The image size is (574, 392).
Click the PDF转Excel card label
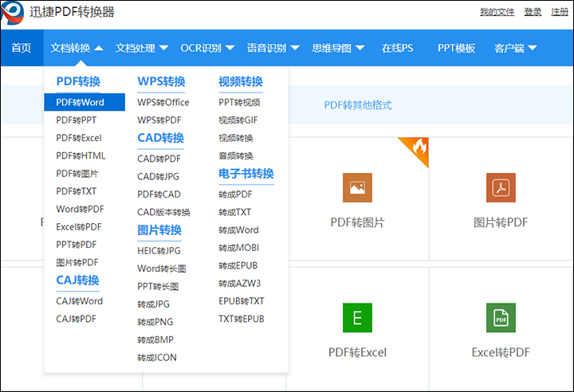click(357, 352)
